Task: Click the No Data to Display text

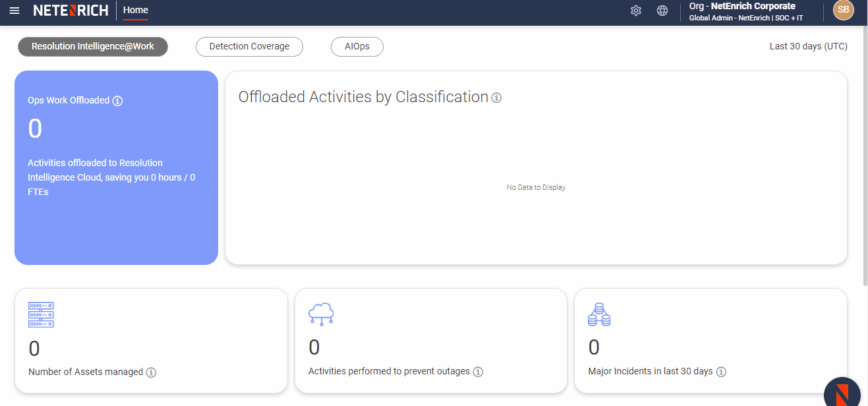Action: pyautogui.click(x=536, y=188)
